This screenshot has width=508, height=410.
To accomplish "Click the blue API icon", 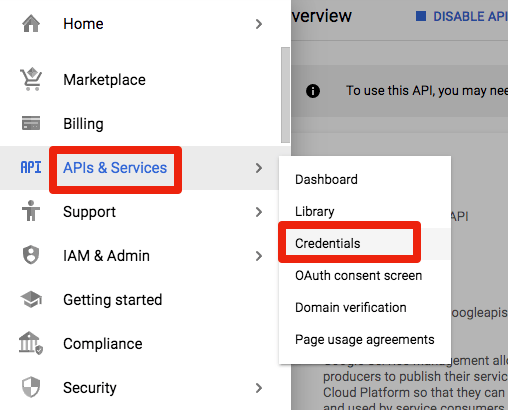I will (31, 167).
